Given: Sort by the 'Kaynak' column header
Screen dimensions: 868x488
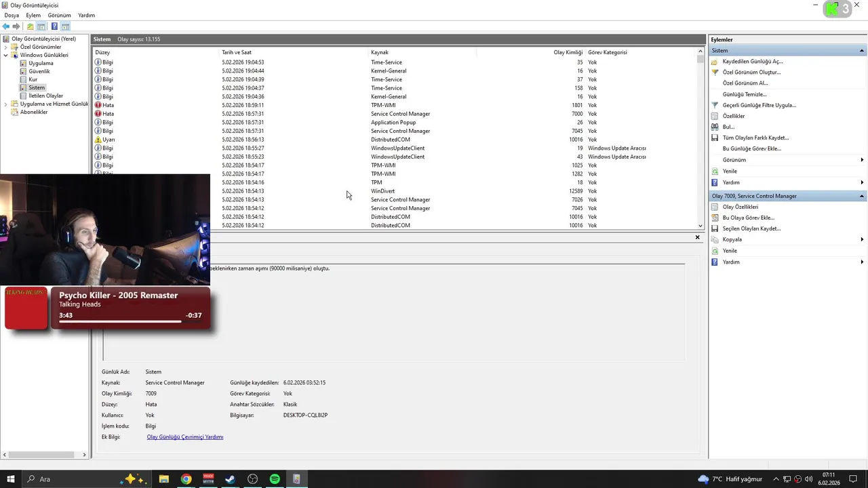Looking at the screenshot, I should 422,52.
